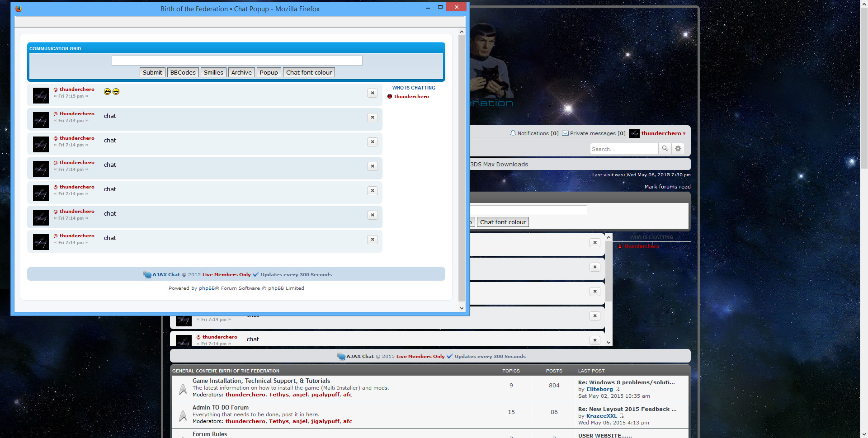Click Chat font colour on forum page
This screenshot has height=438, width=868.
[x=503, y=222]
